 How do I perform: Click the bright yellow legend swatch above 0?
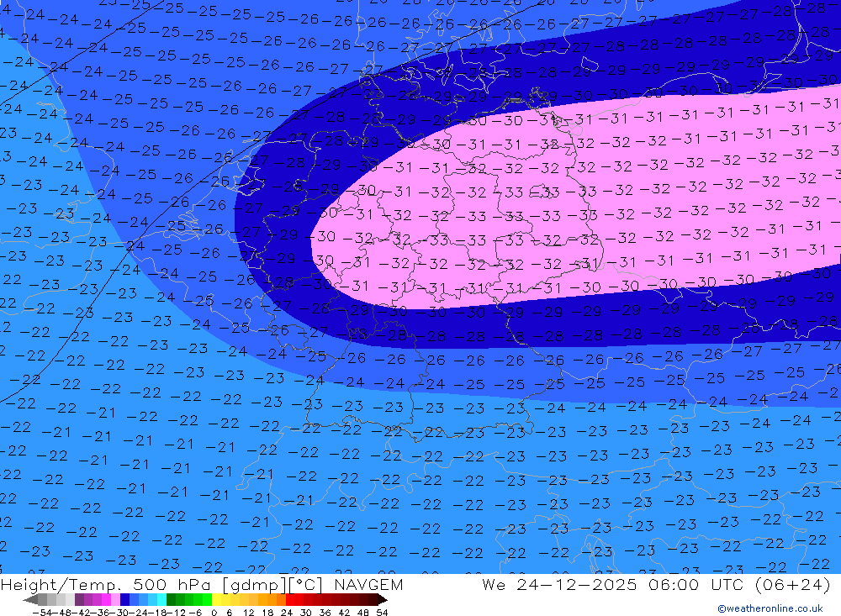[x=216, y=599]
